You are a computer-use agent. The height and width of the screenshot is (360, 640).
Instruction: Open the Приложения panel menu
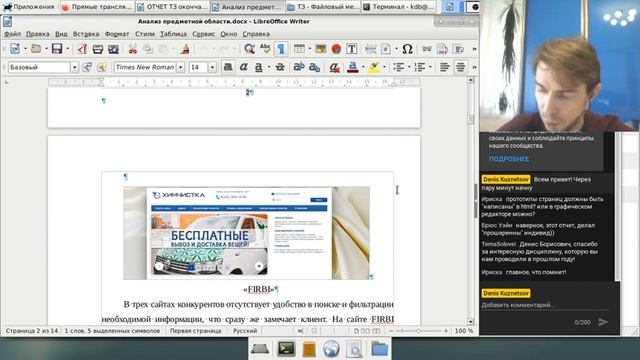29,7
